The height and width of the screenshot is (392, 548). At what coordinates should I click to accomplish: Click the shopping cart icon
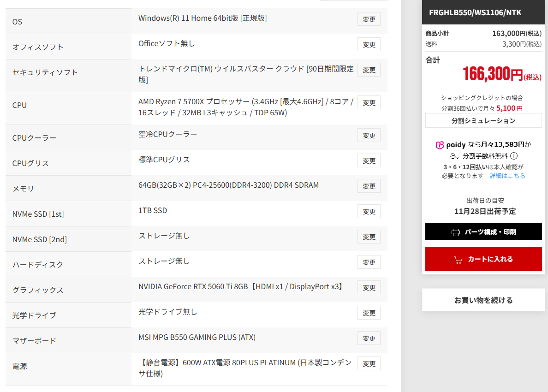tap(458, 260)
